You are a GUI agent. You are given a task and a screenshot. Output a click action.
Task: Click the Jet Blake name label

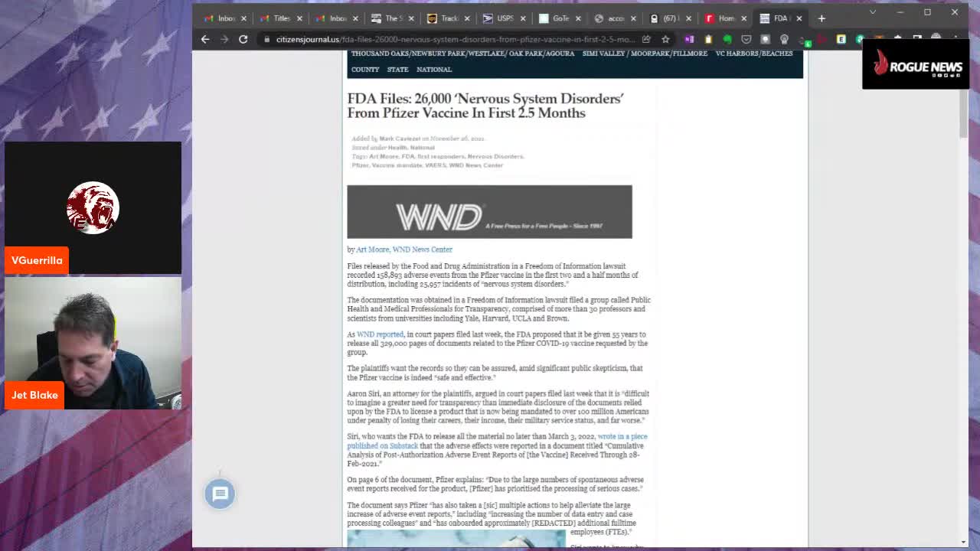click(x=34, y=395)
